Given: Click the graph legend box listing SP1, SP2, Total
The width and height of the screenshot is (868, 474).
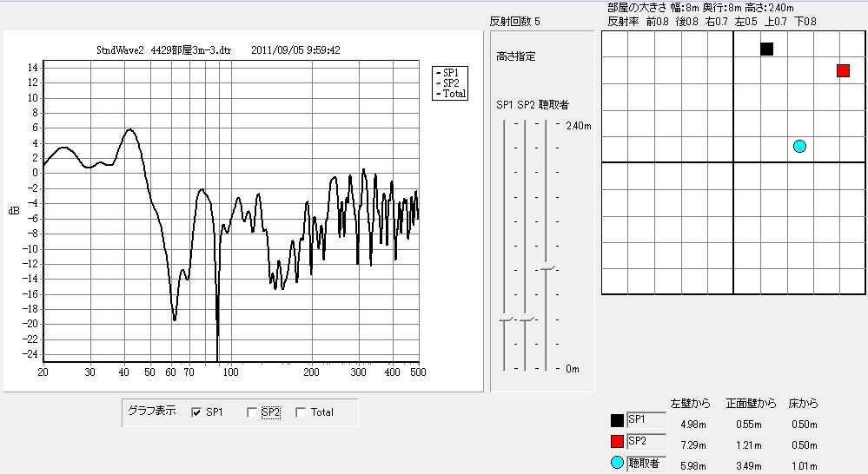Looking at the screenshot, I should [x=450, y=82].
